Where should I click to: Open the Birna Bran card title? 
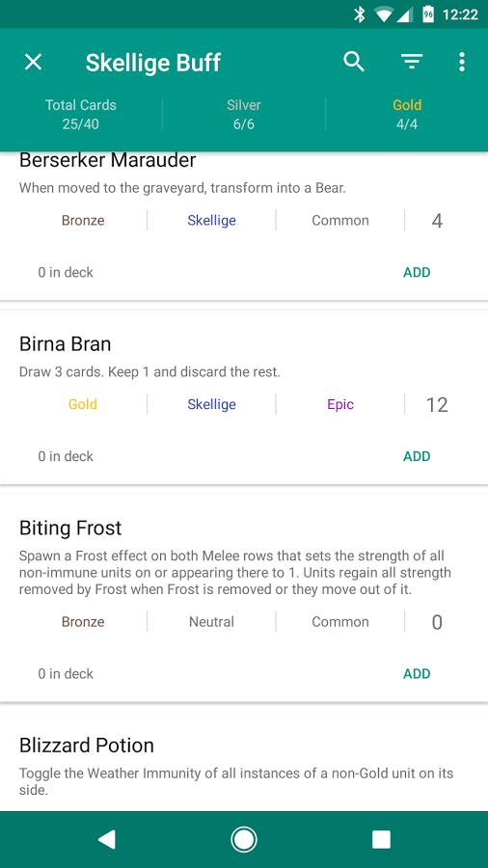click(66, 344)
